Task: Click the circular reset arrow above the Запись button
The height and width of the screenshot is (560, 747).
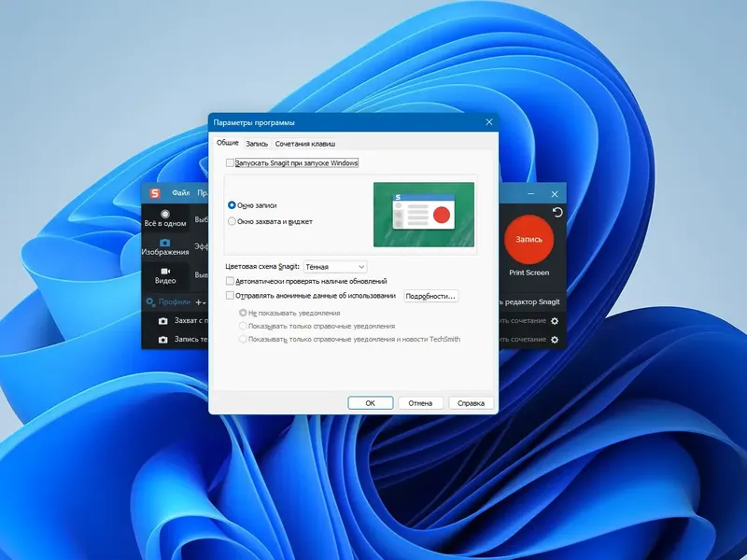Action: (557, 212)
